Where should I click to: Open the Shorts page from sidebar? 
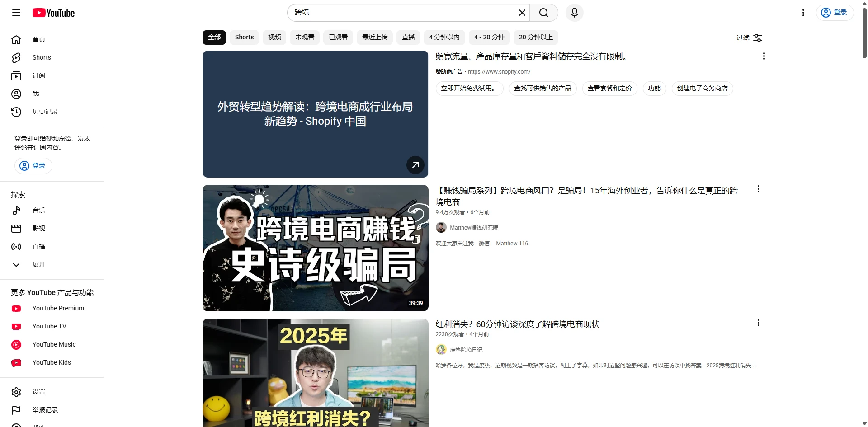tap(41, 57)
